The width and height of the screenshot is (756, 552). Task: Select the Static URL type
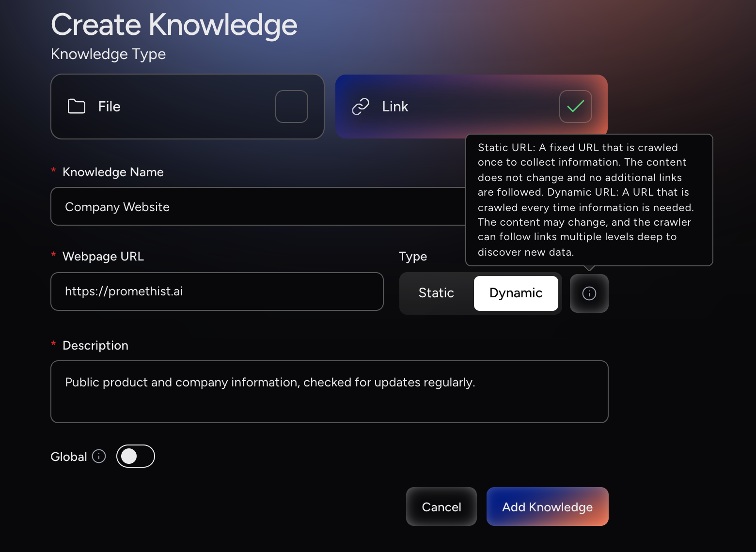coord(436,293)
